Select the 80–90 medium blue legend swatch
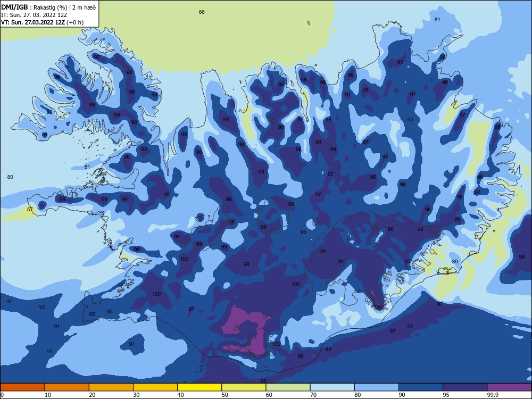 (377, 387)
